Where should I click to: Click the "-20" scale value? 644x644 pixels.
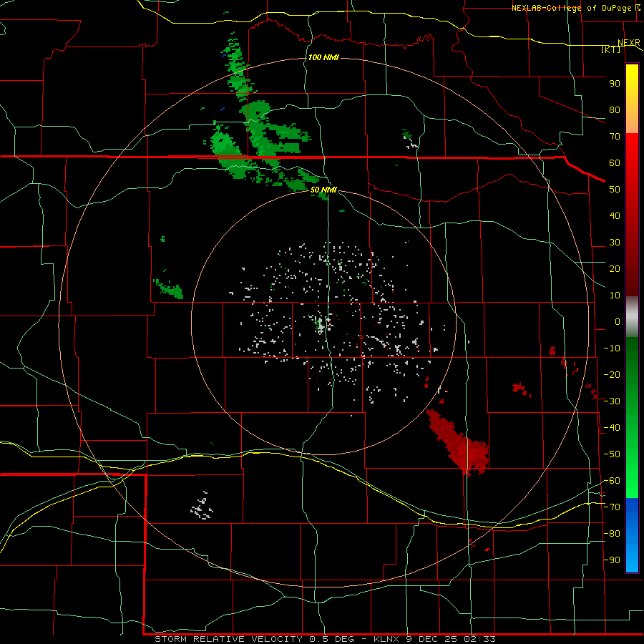612,374
